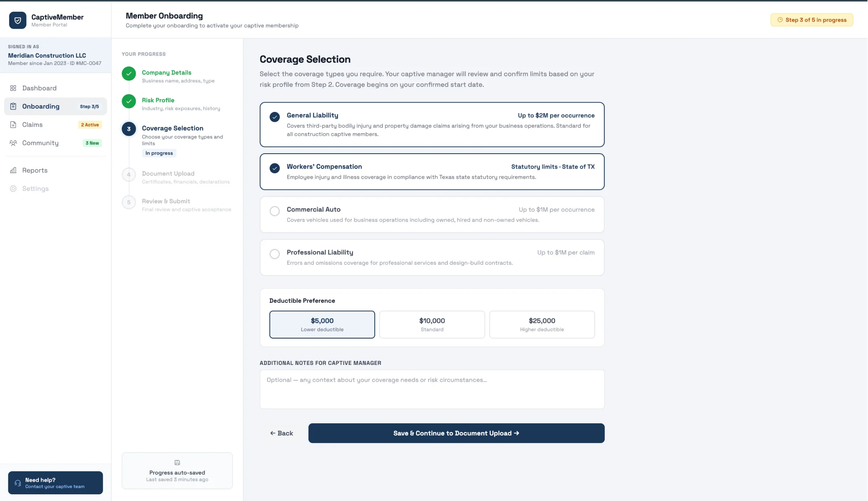Viewport: 868px width, 501px height.
Task: Select the Commercial Auto coverage checkbox
Action: 275,211
